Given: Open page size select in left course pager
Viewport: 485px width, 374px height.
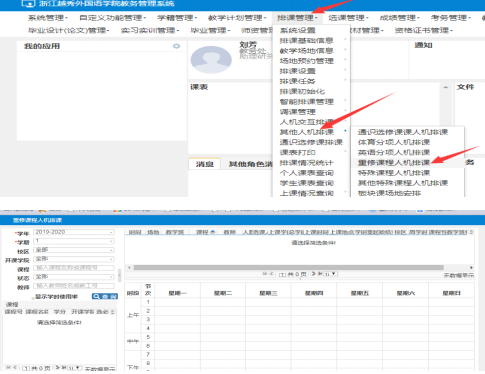Looking at the screenshot, I should (x=75, y=368).
